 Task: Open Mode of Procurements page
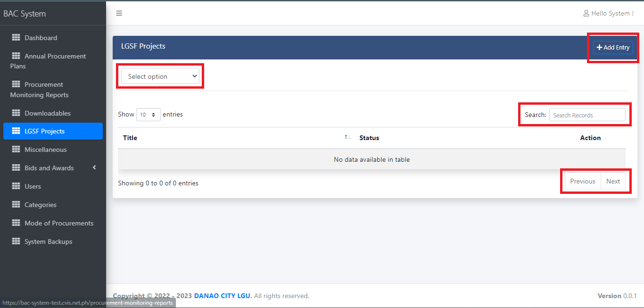coord(53,223)
